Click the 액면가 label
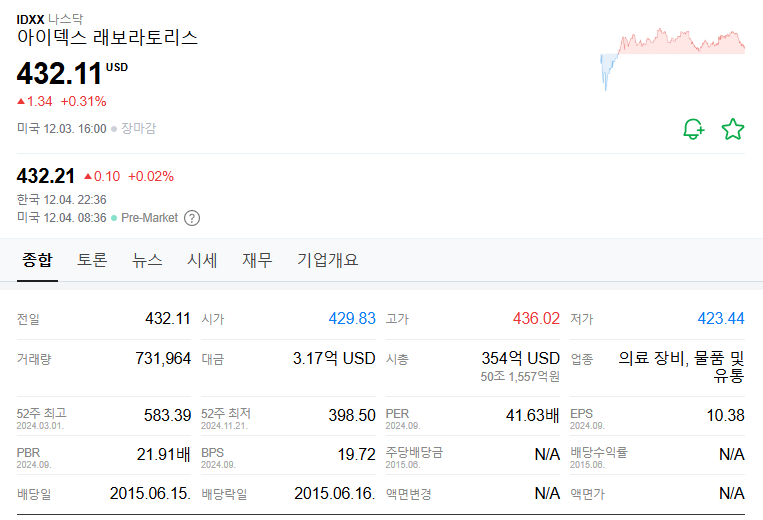 coord(587,494)
